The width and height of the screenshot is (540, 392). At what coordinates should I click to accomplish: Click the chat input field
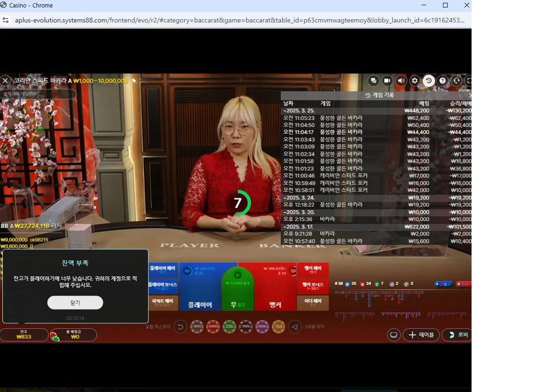coord(38,94)
